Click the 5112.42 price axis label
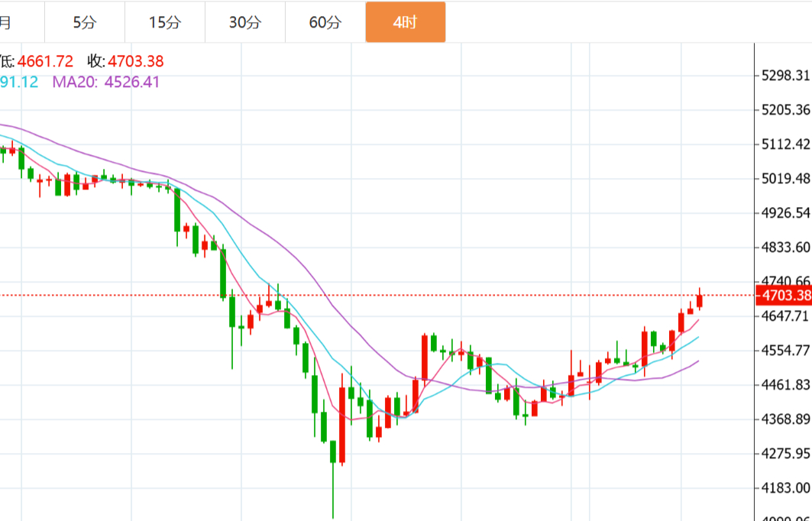Image resolution: width=812 pixels, height=521 pixels. (785, 144)
